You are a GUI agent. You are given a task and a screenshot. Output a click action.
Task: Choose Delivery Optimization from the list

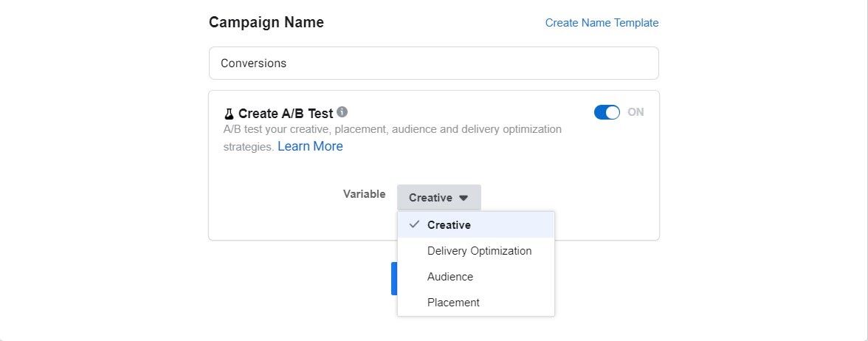tap(476, 251)
